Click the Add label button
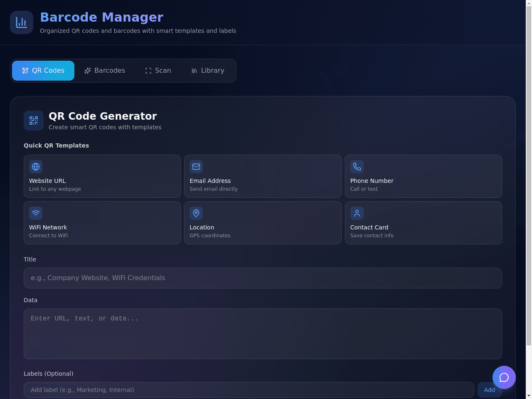532x399 pixels. 490,390
